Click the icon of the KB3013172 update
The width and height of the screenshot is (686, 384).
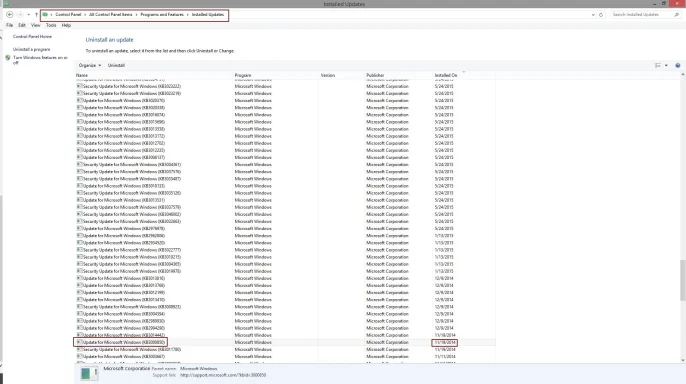pyautogui.click(x=79, y=136)
